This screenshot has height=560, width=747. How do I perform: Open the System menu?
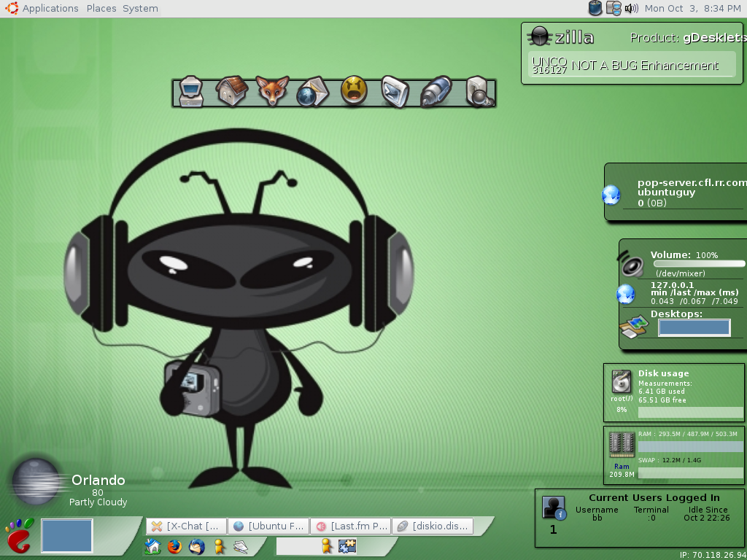(140, 8)
